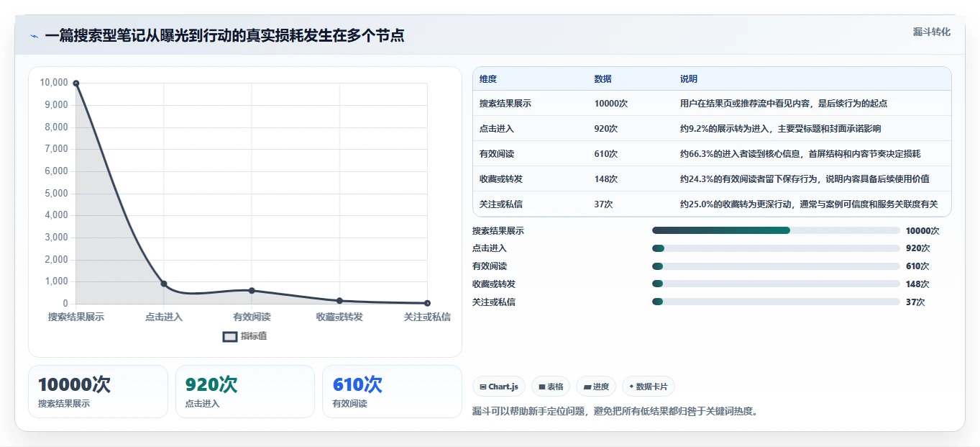Click the 数据 column header

click(x=603, y=79)
